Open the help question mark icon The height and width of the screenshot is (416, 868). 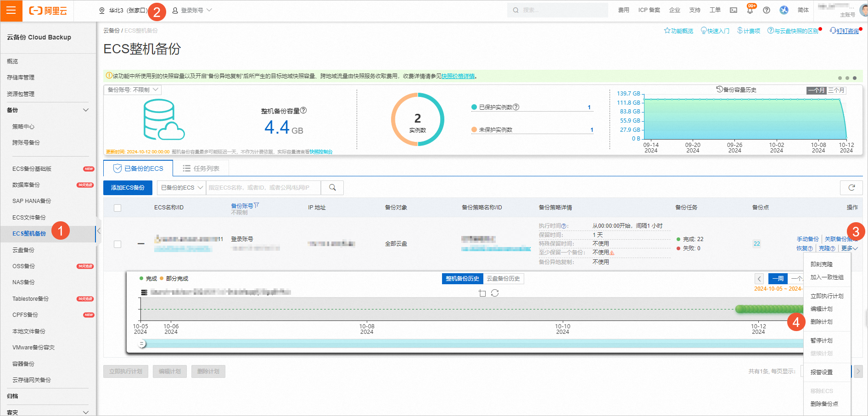767,10
